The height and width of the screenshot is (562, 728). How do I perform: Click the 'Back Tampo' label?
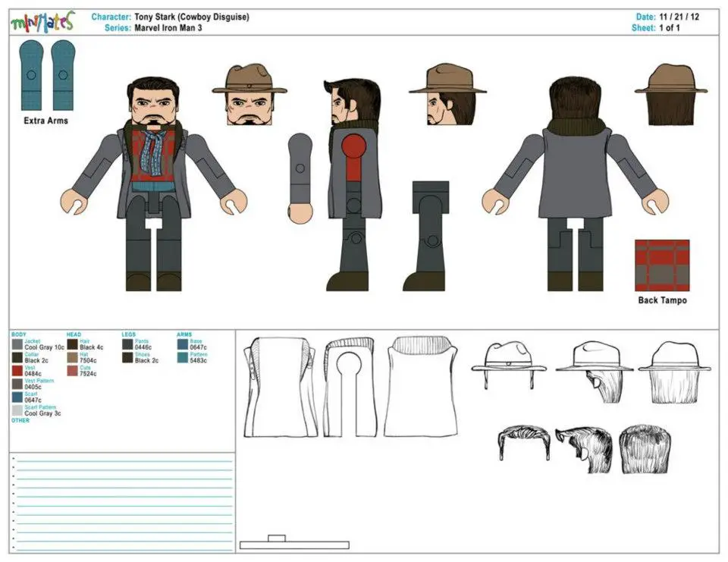click(663, 300)
